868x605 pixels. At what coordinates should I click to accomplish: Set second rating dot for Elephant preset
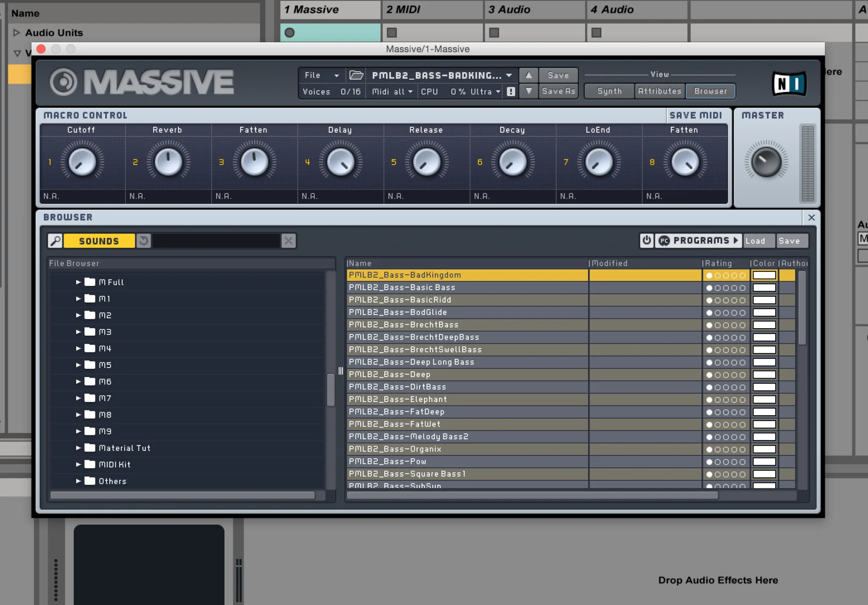(x=718, y=400)
